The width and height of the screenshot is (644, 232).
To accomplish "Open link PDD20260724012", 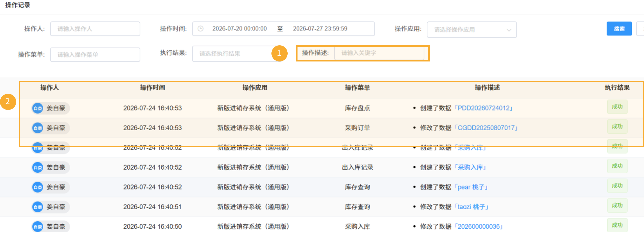I will coord(484,108).
